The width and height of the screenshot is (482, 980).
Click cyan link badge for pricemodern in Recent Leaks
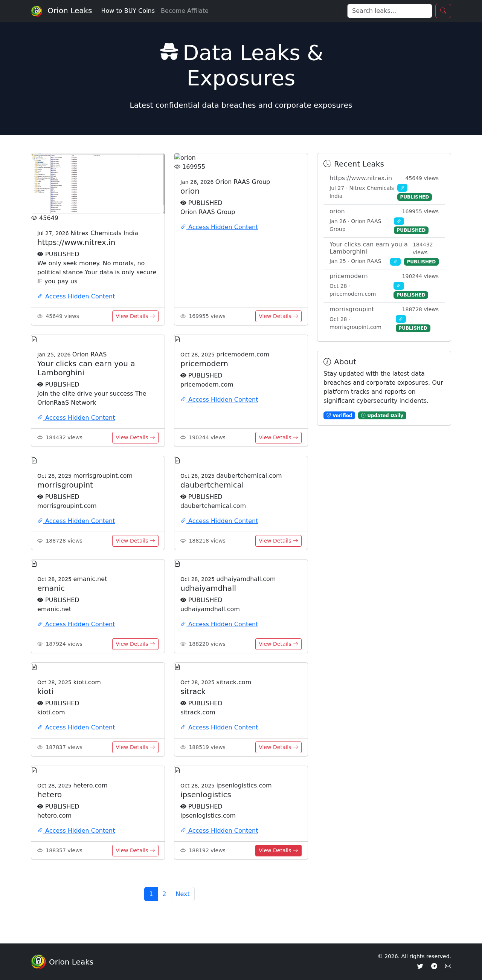pos(398,286)
